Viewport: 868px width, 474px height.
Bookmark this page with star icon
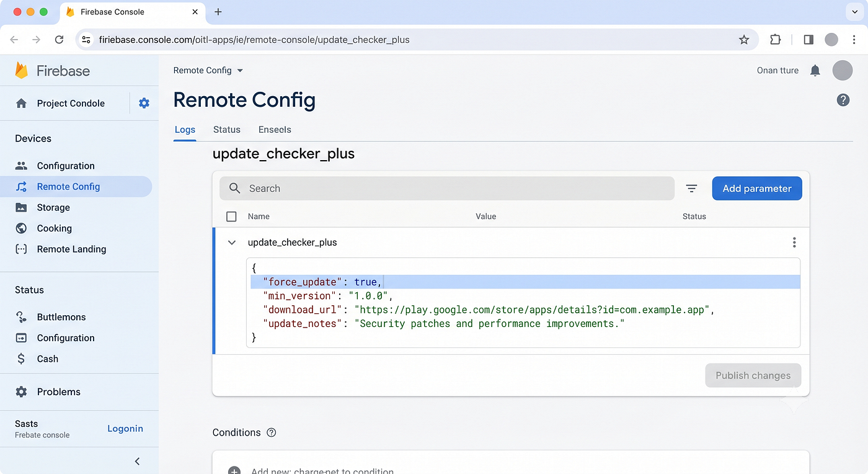click(744, 40)
